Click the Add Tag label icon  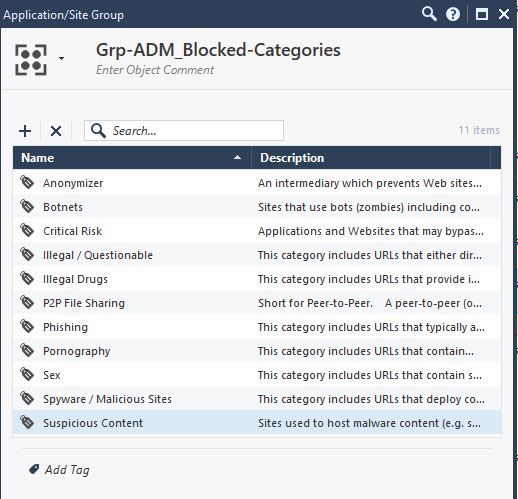pos(34,469)
